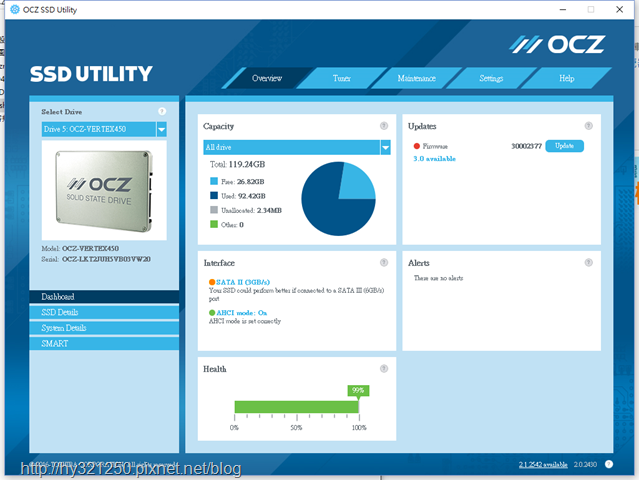Image resolution: width=639 pixels, height=480 pixels.
Task: Open help icon in Health card
Action: pyautogui.click(x=384, y=368)
